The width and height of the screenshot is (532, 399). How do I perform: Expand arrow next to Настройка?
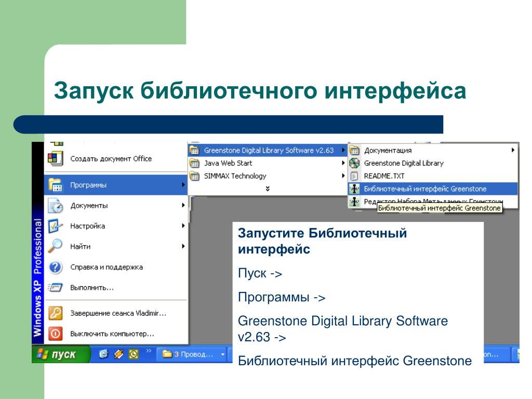pyautogui.click(x=183, y=225)
